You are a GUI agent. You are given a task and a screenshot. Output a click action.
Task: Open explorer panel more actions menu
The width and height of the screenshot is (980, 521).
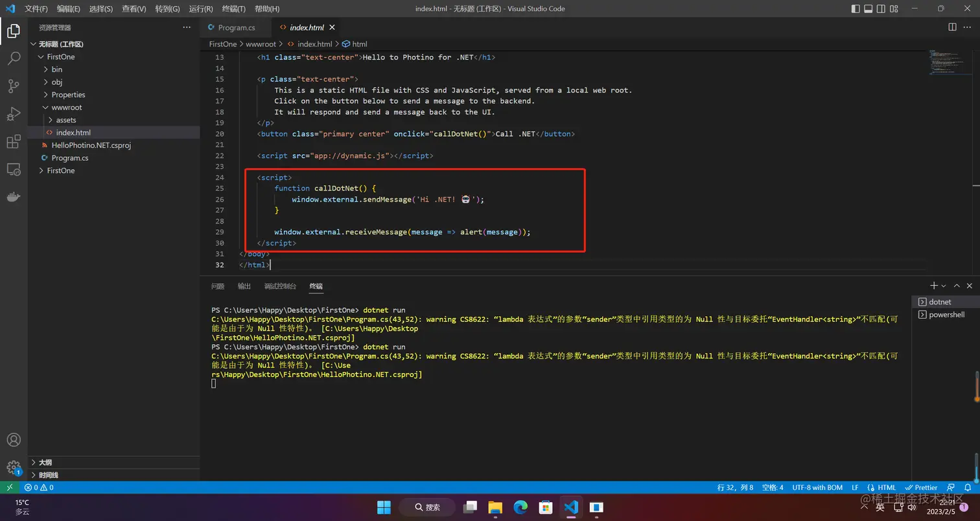(187, 27)
